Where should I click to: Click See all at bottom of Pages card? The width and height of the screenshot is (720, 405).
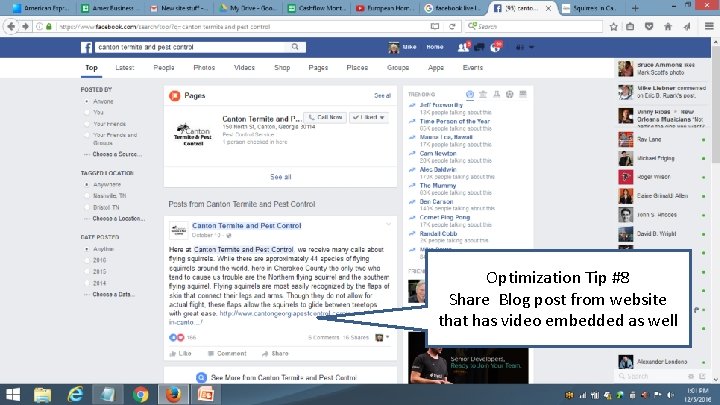[x=281, y=177]
